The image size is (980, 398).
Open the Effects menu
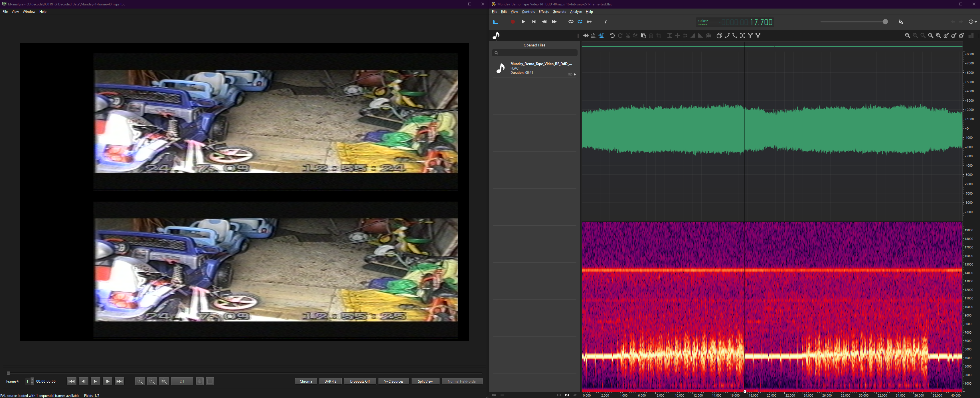click(543, 12)
